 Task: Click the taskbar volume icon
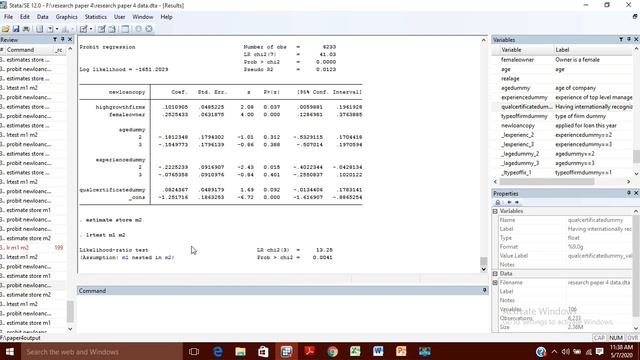pos(566,351)
